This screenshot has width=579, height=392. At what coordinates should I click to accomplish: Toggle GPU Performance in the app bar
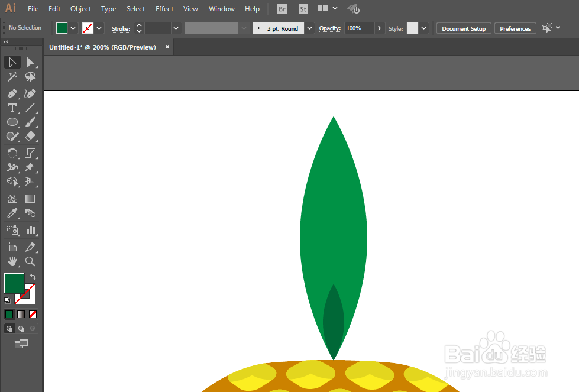[353, 8]
